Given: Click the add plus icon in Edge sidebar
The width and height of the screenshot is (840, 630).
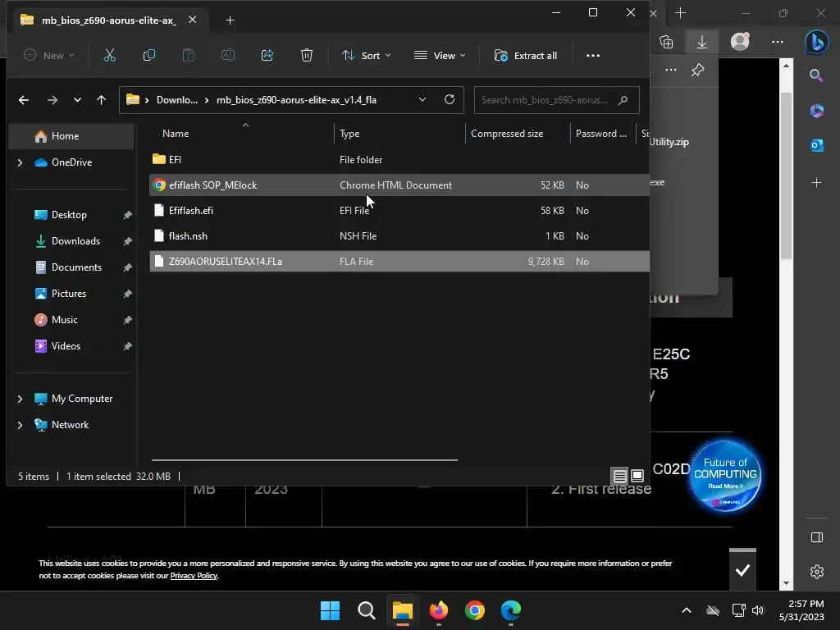Looking at the screenshot, I should point(816,183).
